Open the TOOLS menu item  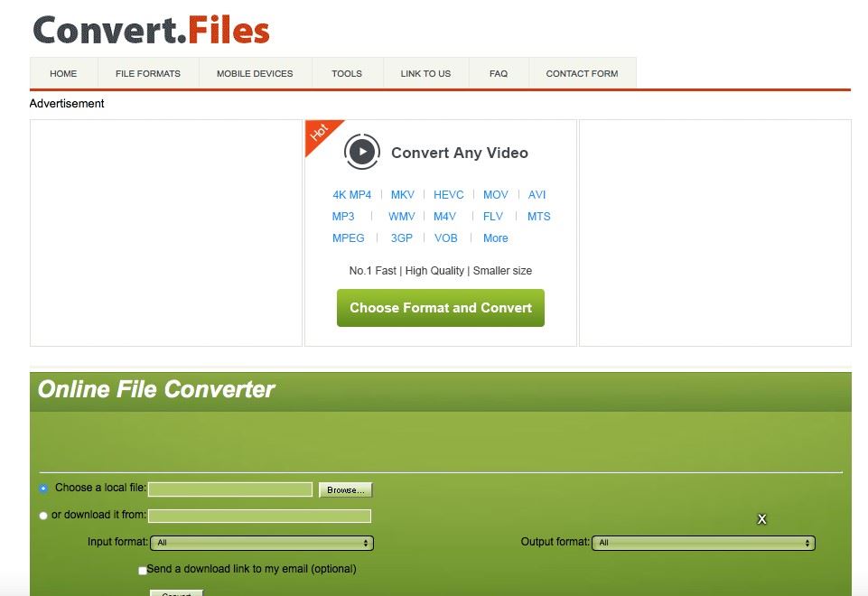(x=347, y=74)
